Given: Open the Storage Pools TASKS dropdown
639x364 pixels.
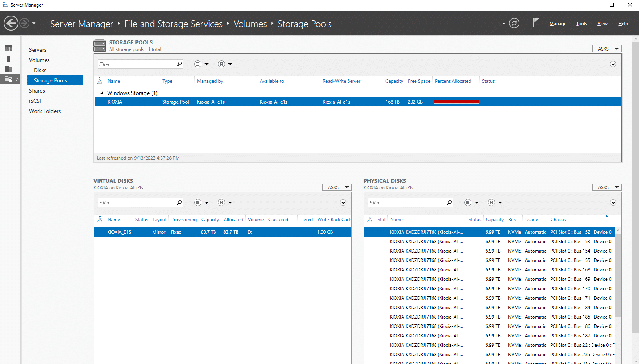Looking at the screenshot, I should coord(607,49).
